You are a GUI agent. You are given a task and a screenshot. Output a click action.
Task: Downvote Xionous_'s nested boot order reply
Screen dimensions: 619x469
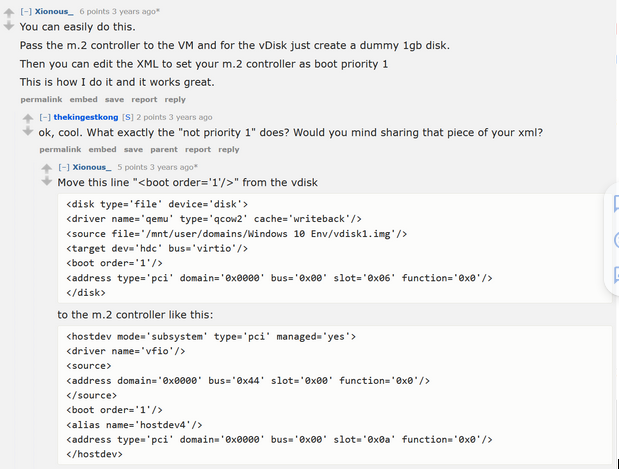[46, 181]
